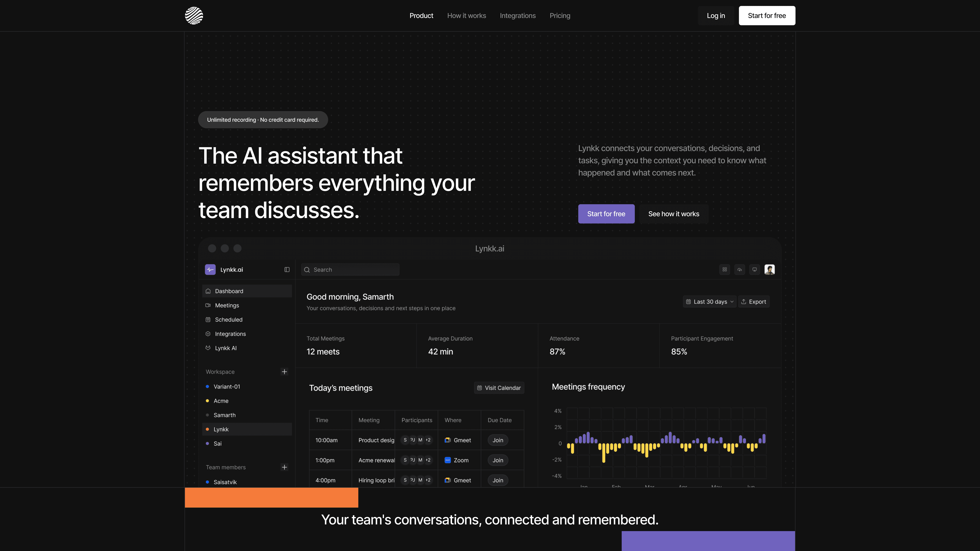980x551 pixels.
Task: Click the M participant avatar in Hiring loop row
Action: point(420,480)
